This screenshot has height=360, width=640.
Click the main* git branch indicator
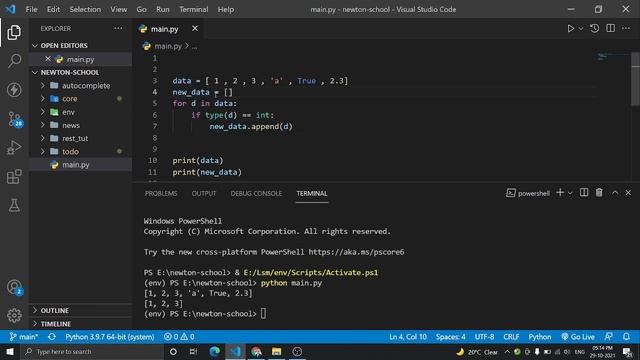click(x=24, y=337)
